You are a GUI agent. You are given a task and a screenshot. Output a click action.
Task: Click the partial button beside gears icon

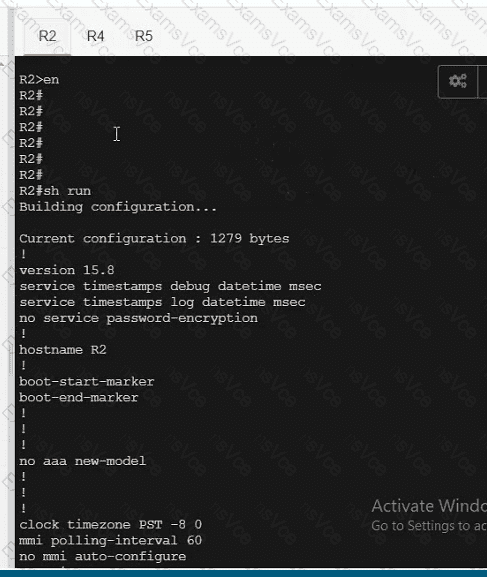(482, 82)
